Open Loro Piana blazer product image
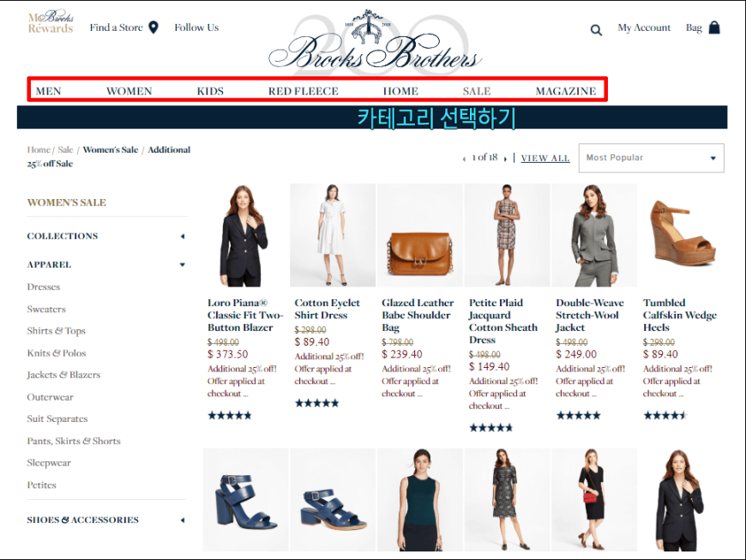746x560 pixels. point(245,236)
